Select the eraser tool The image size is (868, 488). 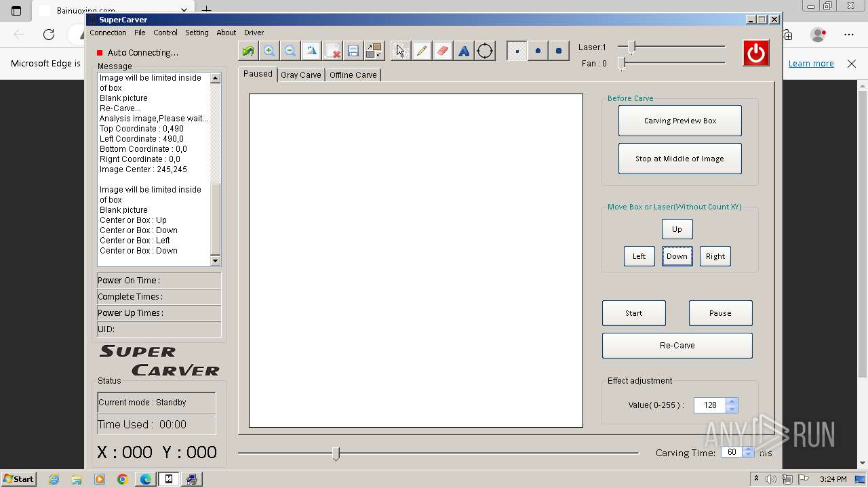tap(443, 51)
